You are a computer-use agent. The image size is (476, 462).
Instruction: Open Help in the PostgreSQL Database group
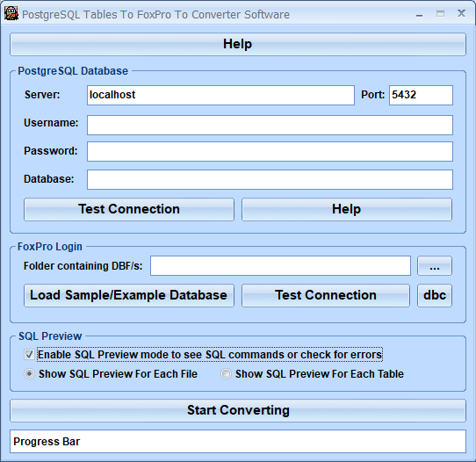click(x=347, y=209)
